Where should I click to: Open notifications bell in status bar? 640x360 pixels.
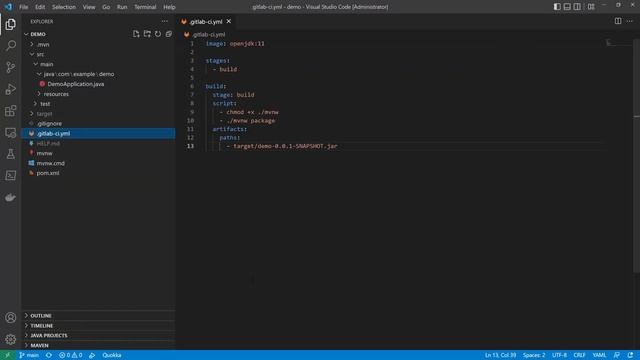click(631, 355)
